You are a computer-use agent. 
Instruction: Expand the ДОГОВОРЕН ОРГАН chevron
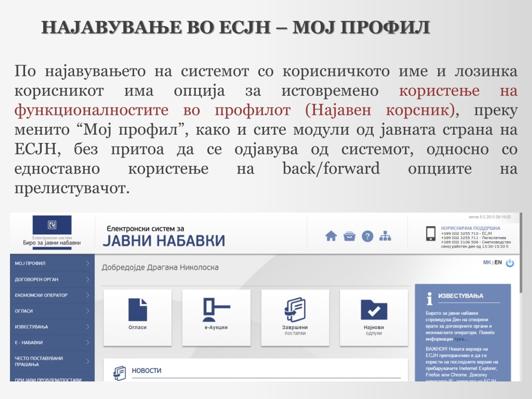coord(88,279)
